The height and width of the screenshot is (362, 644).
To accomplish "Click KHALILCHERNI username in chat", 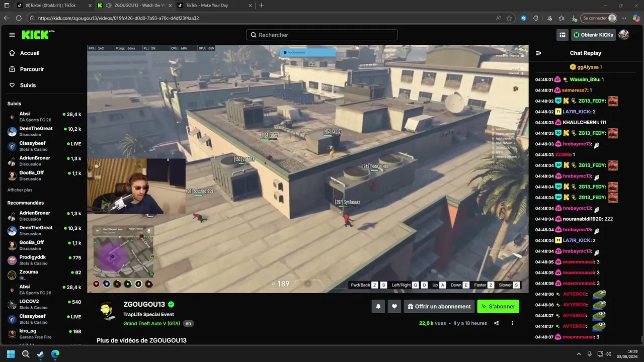I will pyautogui.click(x=581, y=123).
